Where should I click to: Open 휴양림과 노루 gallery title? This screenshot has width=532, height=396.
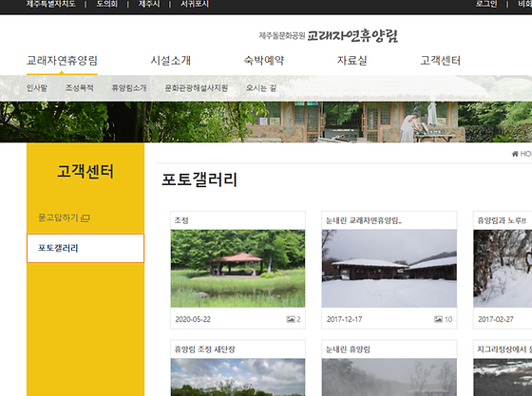[502, 220]
